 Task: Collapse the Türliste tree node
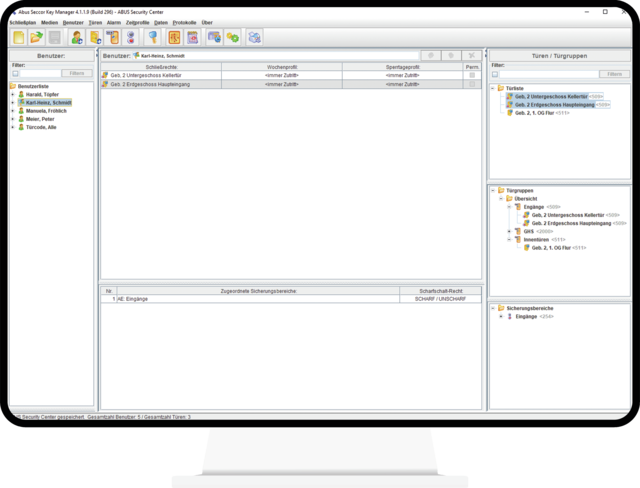[493, 88]
